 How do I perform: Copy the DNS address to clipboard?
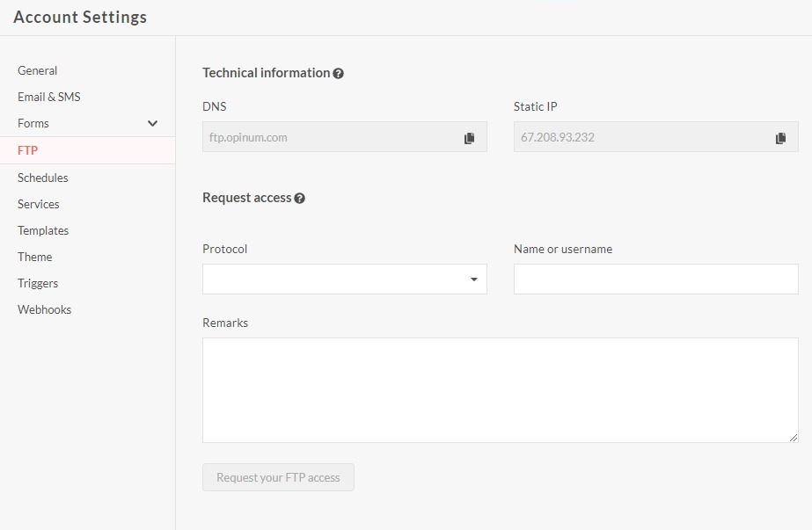click(x=469, y=138)
